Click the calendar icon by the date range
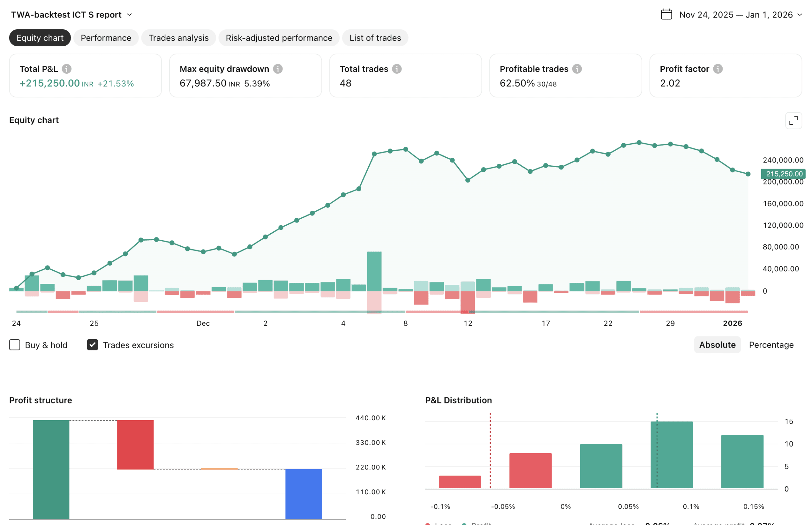The height and width of the screenshot is (525, 812). [666, 15]
